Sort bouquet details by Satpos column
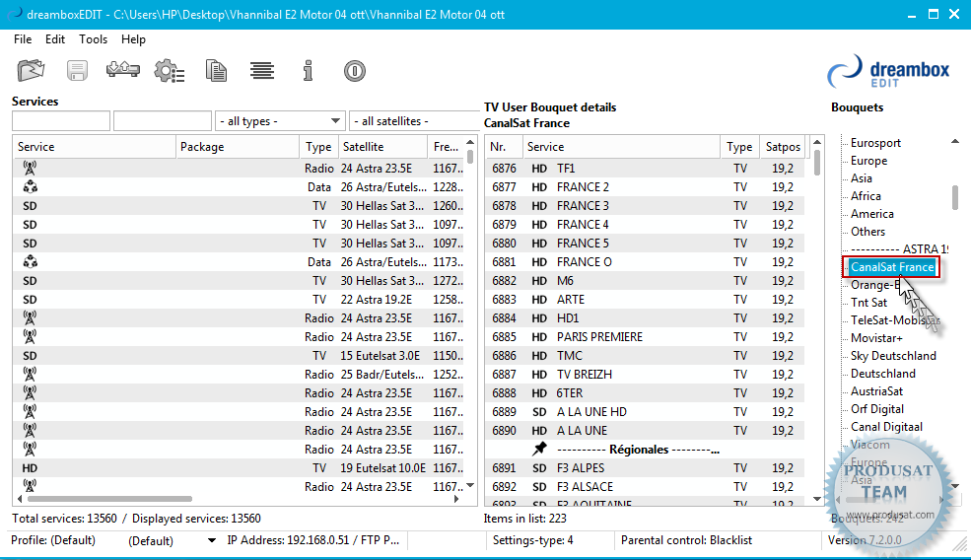This screenshot has height=560, width=971. tap(783, 147)
